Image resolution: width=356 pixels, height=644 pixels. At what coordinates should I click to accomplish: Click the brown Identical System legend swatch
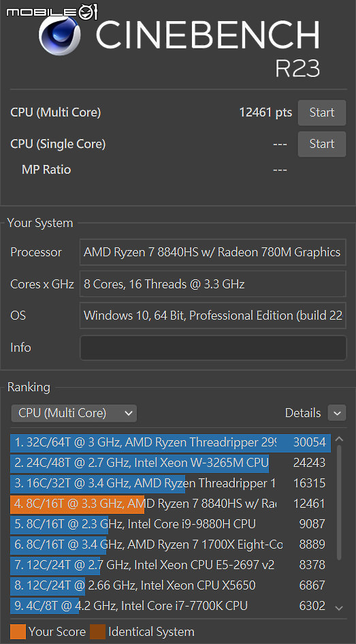(x=97, y=632)
